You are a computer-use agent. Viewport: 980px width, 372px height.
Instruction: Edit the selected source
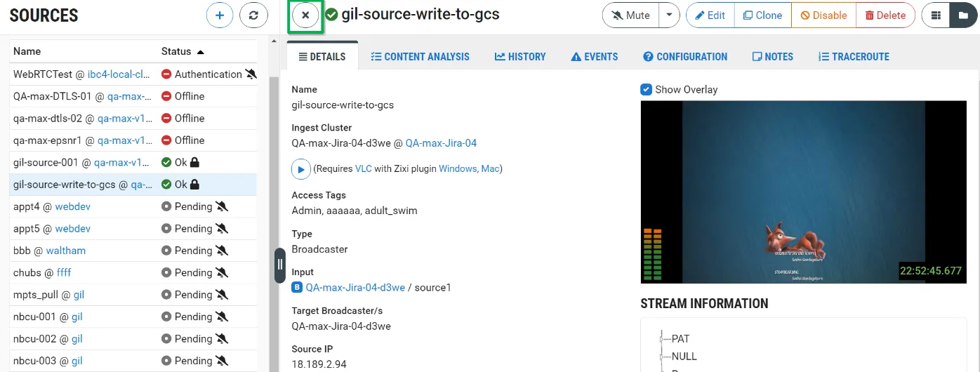tap(710, 15)
